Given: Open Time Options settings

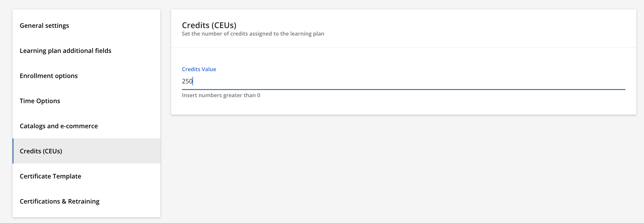Looking at the screenshot, I should click(x=86, y=101).
